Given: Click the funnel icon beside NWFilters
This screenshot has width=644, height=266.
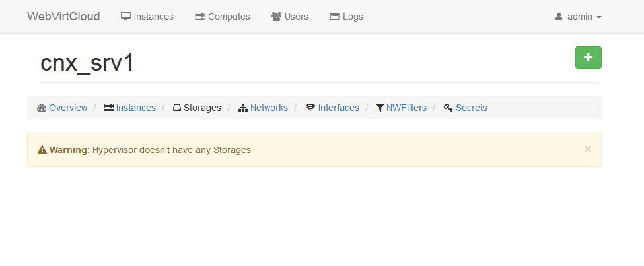Looking at the screenshot, I should 380,108.
